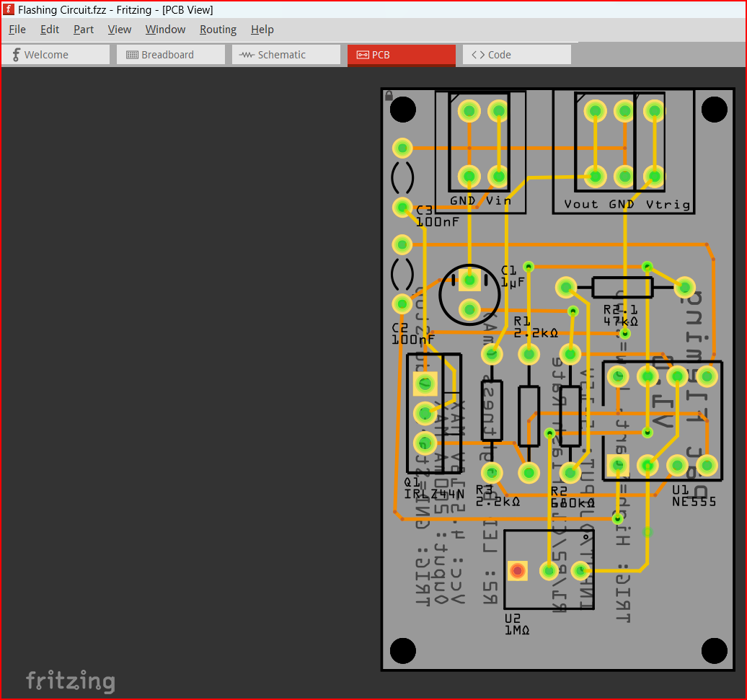The image size is (747, 700).
Task: Open the Edit menu
Action: 50,30
